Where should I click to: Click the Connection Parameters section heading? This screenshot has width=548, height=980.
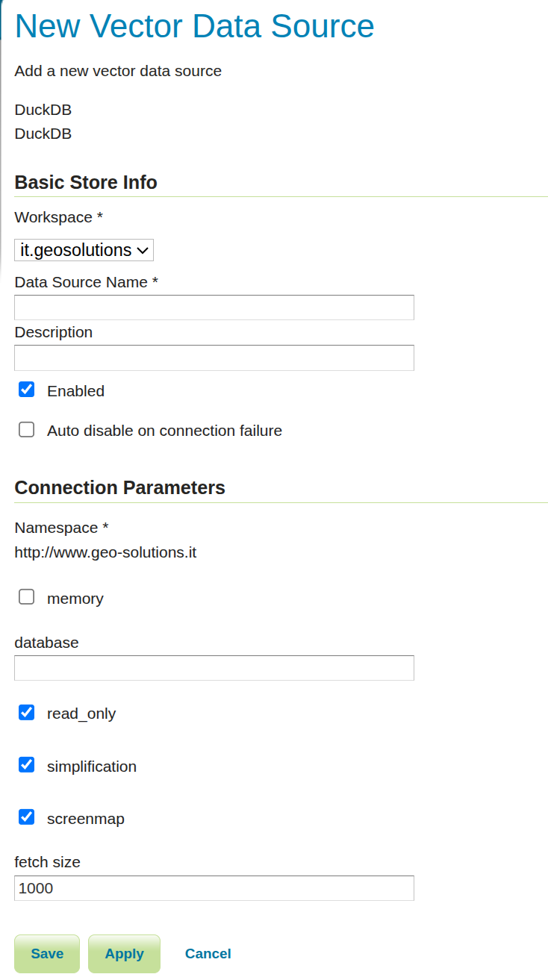point(119,487)
